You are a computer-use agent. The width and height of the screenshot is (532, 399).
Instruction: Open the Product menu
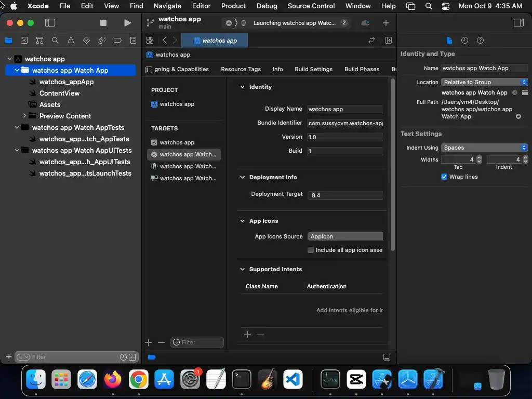click(x=233, y=6)
